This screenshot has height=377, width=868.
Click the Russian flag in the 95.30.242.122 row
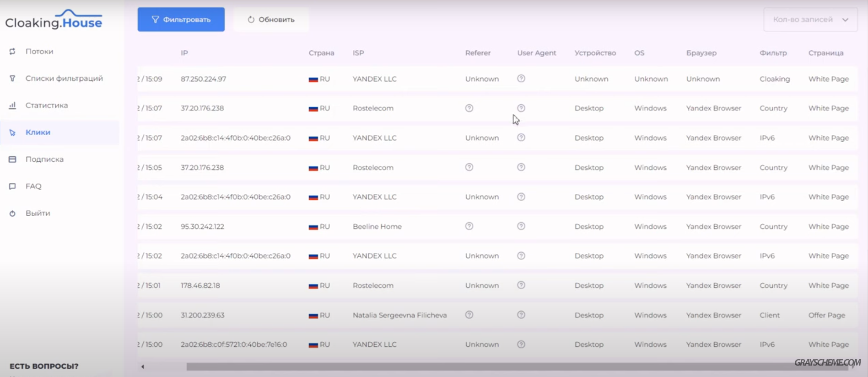[313, 227]
